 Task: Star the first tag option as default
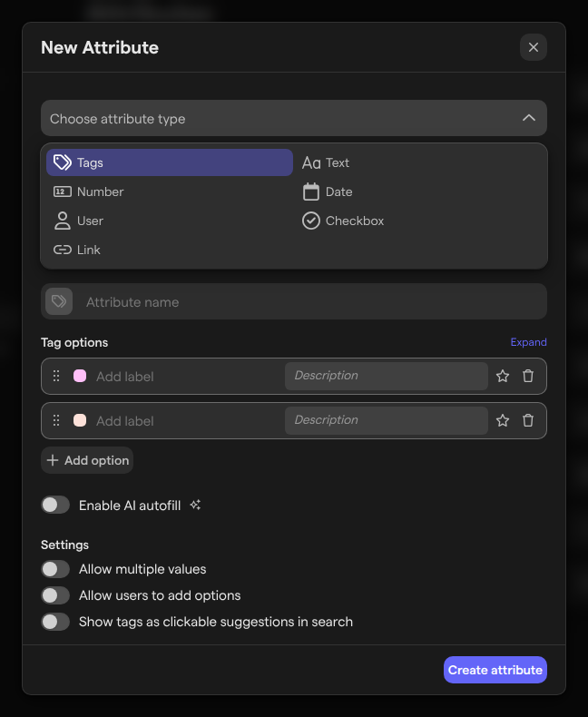click(x=503, y=376)
